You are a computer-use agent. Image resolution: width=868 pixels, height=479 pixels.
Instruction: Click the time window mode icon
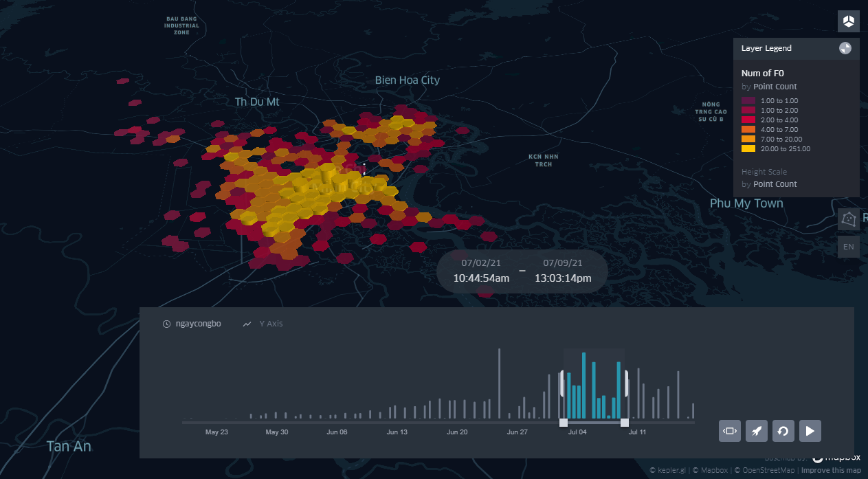[x=729, y=431]
